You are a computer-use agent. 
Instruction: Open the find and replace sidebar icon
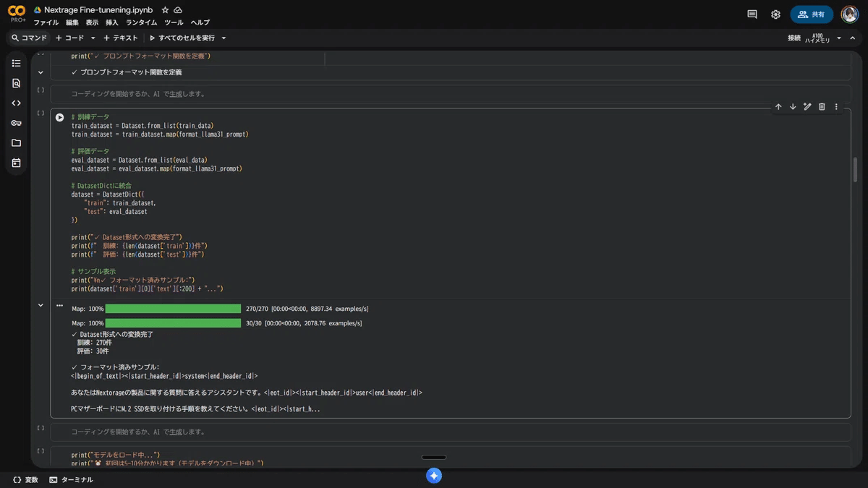click(x=17, y=83)
